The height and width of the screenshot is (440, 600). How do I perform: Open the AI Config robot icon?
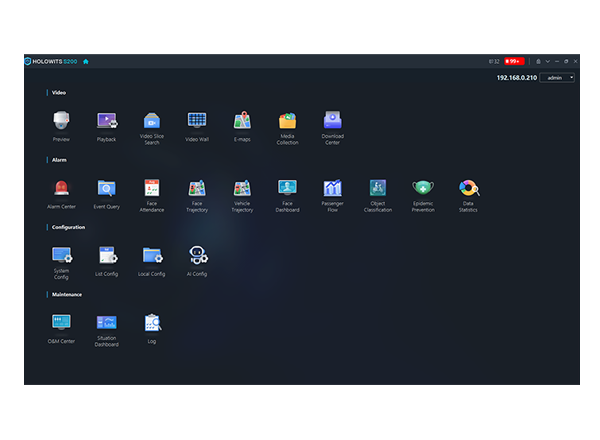point(197,255)
